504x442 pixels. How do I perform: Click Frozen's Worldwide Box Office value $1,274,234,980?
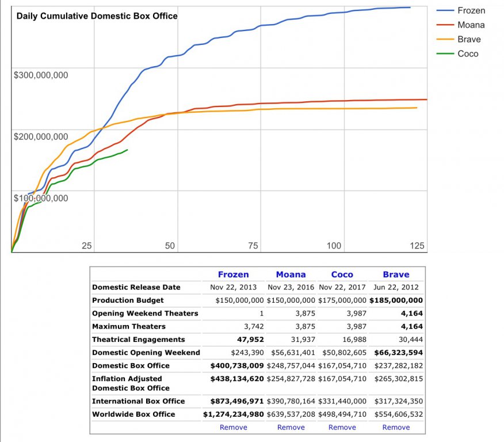234,414
